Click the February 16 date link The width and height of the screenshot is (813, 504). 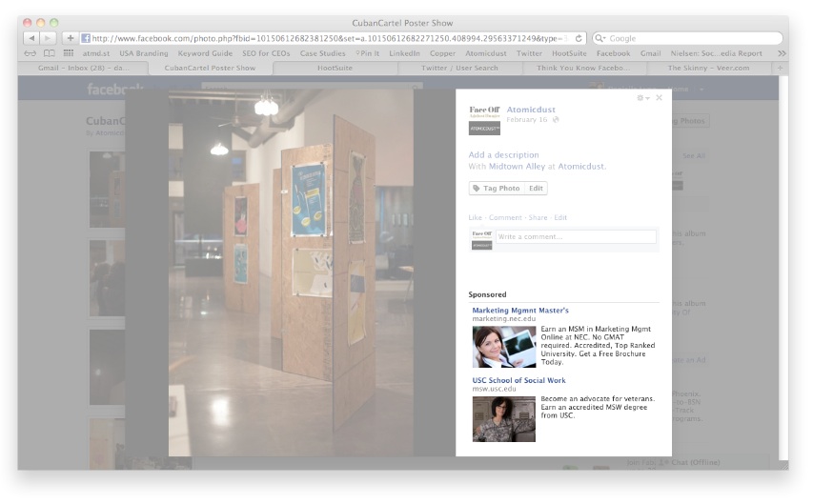pyautogui.click(x=527, y=119)
